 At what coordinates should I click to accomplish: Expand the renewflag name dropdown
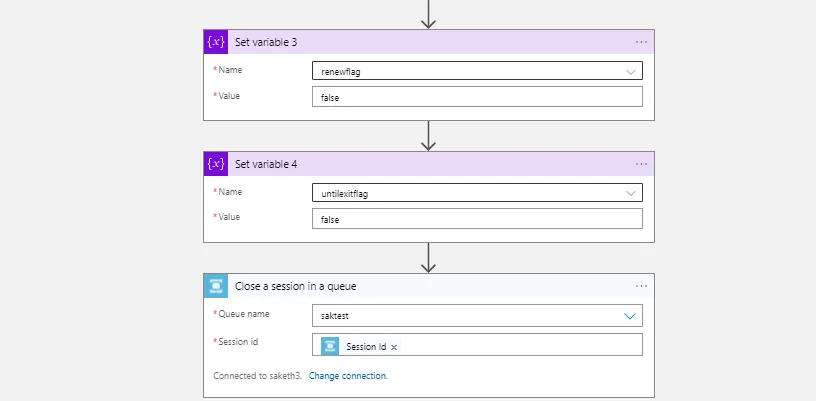pyautogui.click(x=630, y=72)
